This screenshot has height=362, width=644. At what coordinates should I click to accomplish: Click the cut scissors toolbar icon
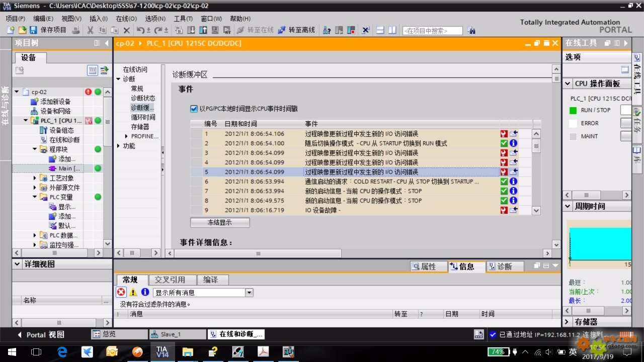[x=90, y=30]
